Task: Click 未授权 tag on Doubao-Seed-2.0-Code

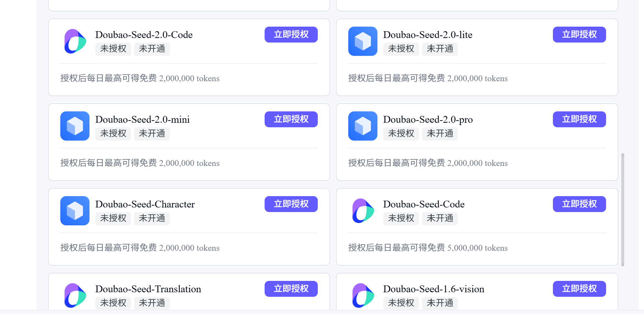Action: (x=113, y=49)
